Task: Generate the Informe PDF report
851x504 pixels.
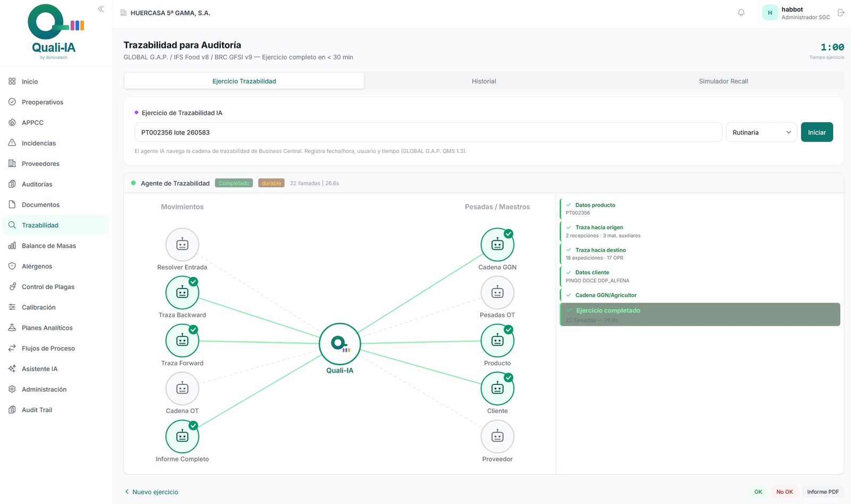Action: click(x=823, y=492)
